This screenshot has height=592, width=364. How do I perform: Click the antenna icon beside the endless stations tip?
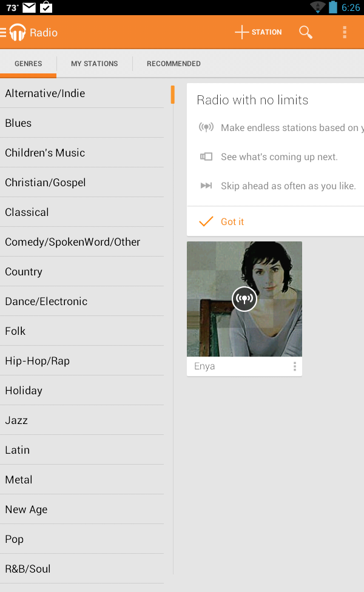click(x=206, y=127)
